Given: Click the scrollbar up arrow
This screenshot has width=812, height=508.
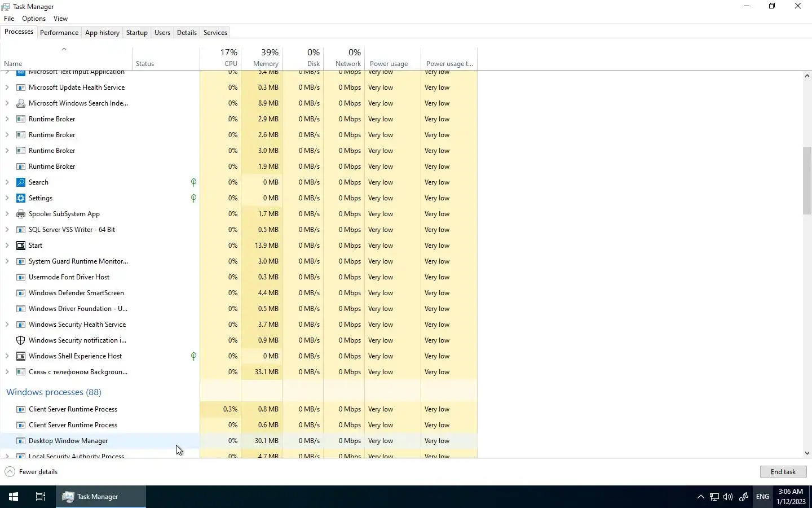Looking at the screenshot, I should click(807, 76).
